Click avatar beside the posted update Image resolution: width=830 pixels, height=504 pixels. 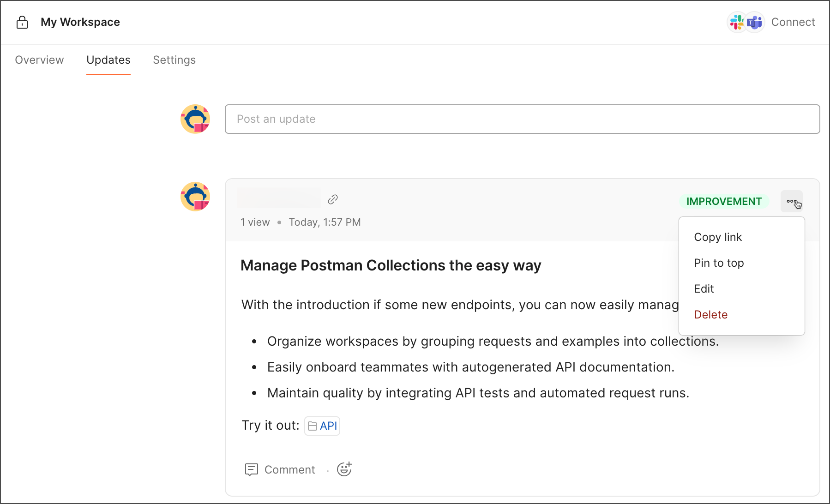pos(195,197)
